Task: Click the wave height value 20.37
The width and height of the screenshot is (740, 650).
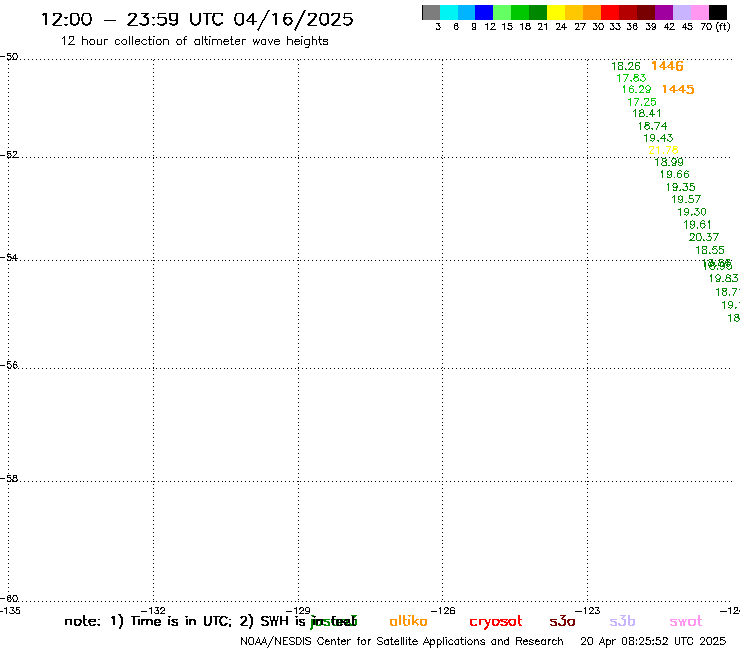Action: pyautogui.click(x=704, y=237)
